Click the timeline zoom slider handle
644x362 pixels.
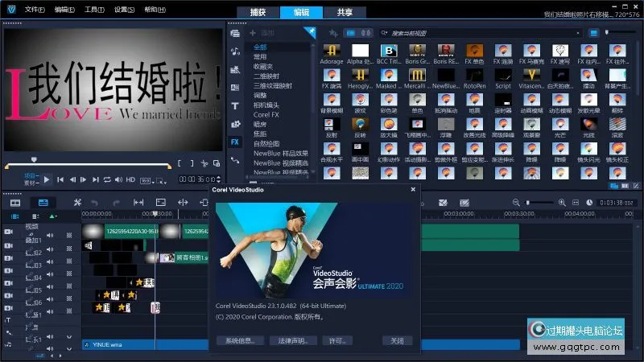click(x=528, y=203)
